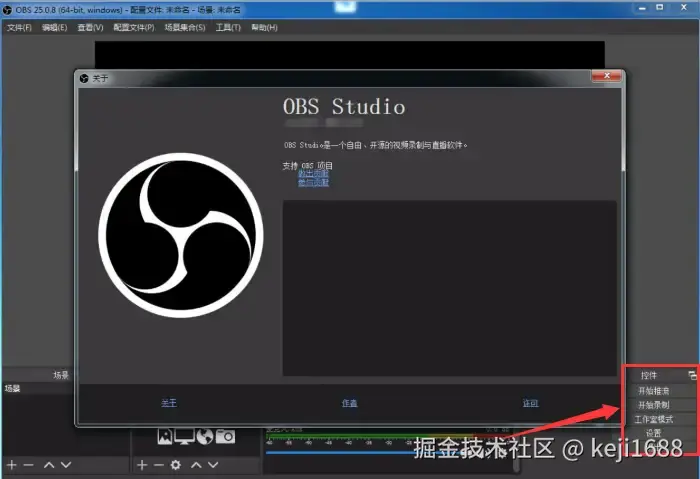This screenshot has height=479, width=700.
Task: Click the '支持 OBS 项目' label
Action: tap(308, 166)
